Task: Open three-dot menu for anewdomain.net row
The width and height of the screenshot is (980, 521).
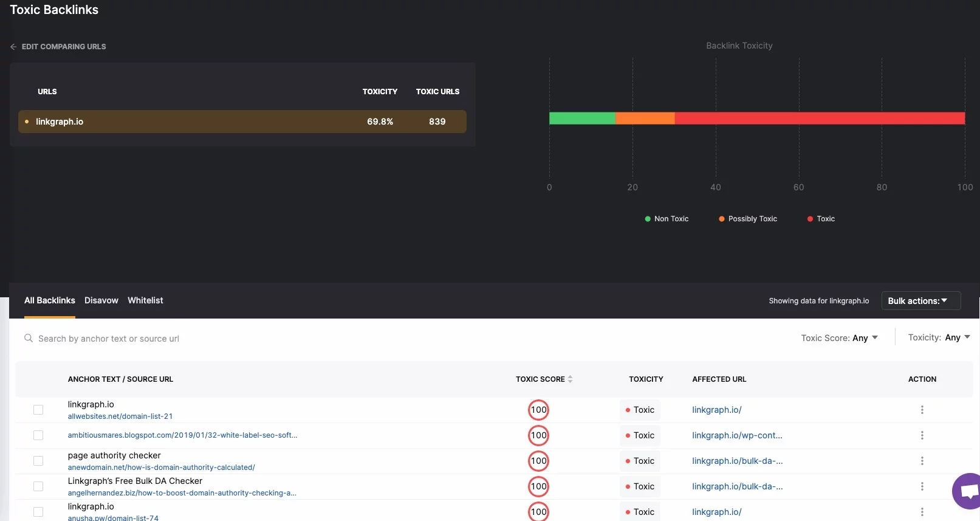Action: click(x=922, y=461)
